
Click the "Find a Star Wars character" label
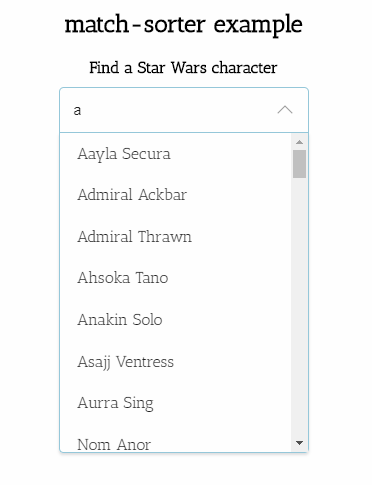point(183,68)
